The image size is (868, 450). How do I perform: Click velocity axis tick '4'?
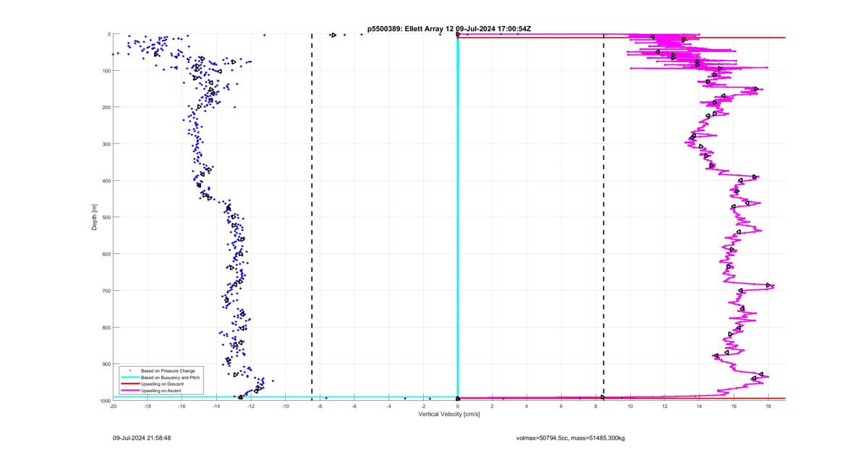pyautogui.click(x=527, y=406)
